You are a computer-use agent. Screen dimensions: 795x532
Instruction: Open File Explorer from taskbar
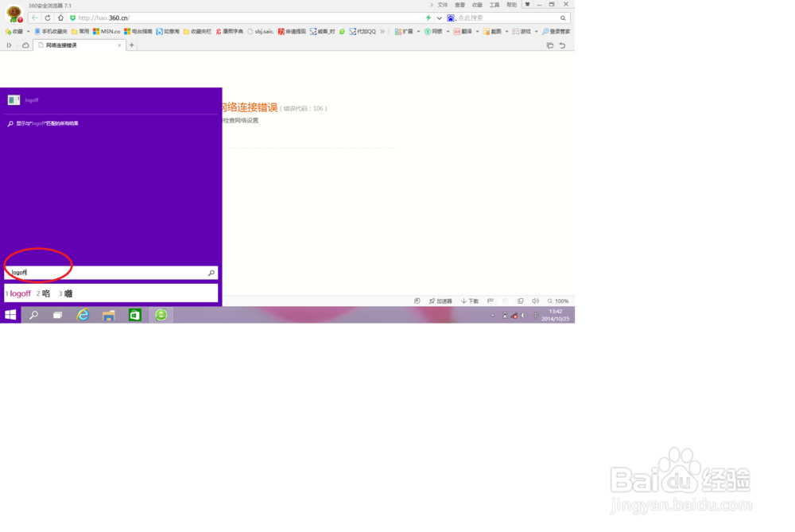point(108,315)
